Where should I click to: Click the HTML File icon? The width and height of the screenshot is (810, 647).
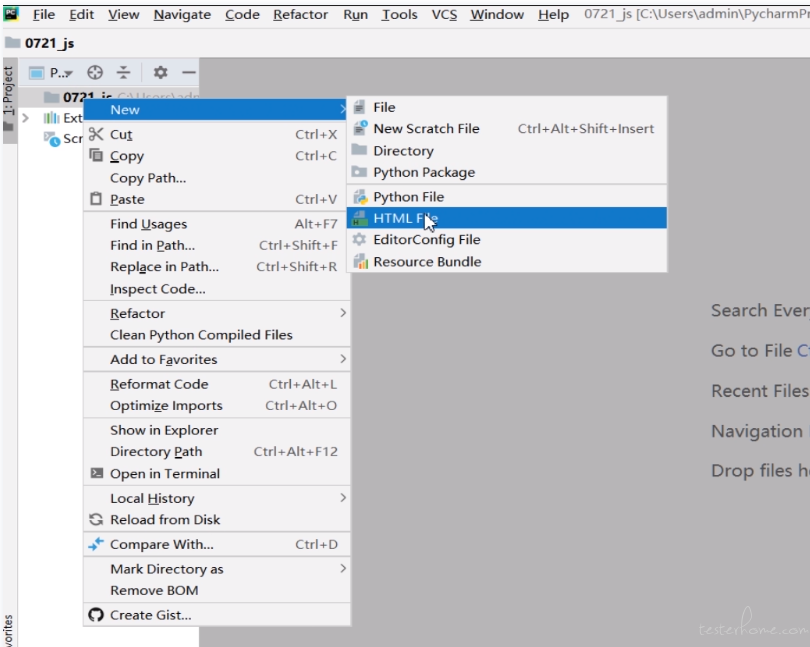pyautogui.click(x=359, y=218)
